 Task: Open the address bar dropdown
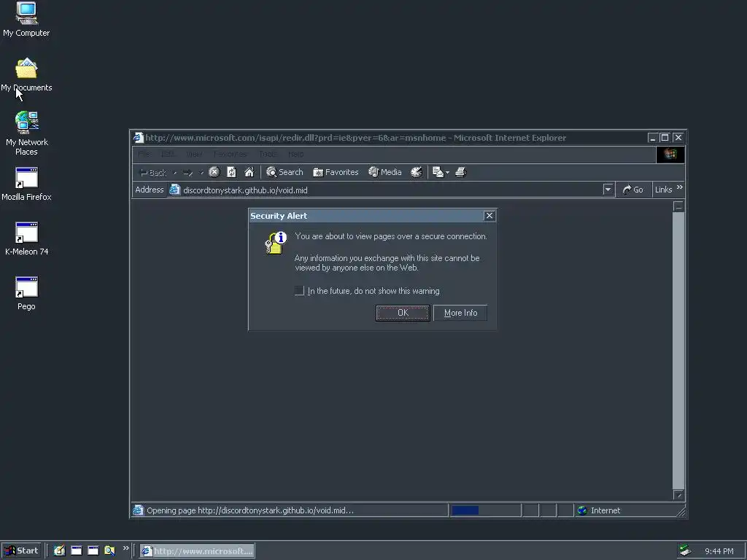click(x=608, y=190)
